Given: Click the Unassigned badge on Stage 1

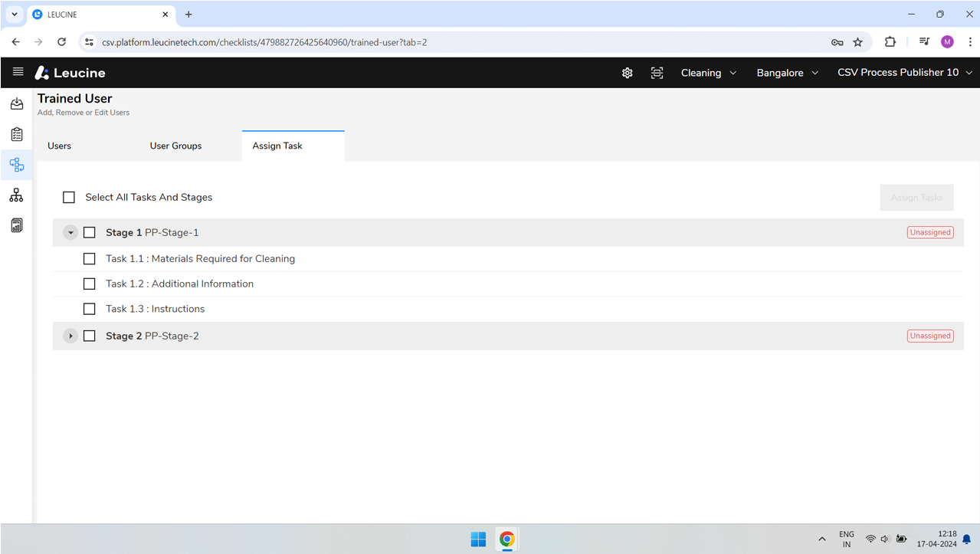Looking at the screenshot, I should pyautogui.click(x=930, y=232).
